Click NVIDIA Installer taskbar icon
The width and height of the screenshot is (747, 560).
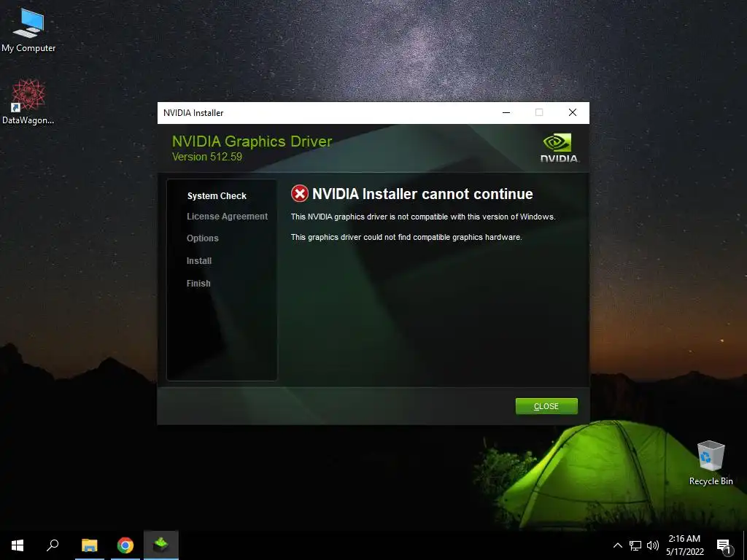coord(161,545)
